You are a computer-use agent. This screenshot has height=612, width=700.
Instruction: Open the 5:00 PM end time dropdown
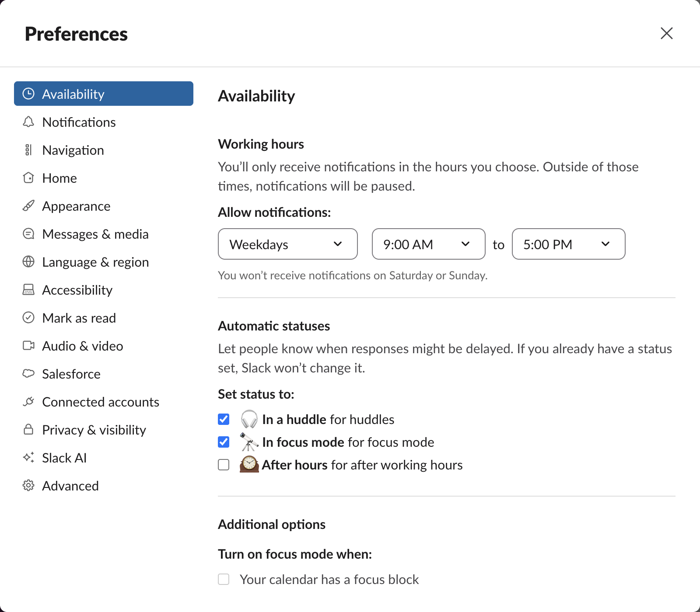(x=569, y=244)
